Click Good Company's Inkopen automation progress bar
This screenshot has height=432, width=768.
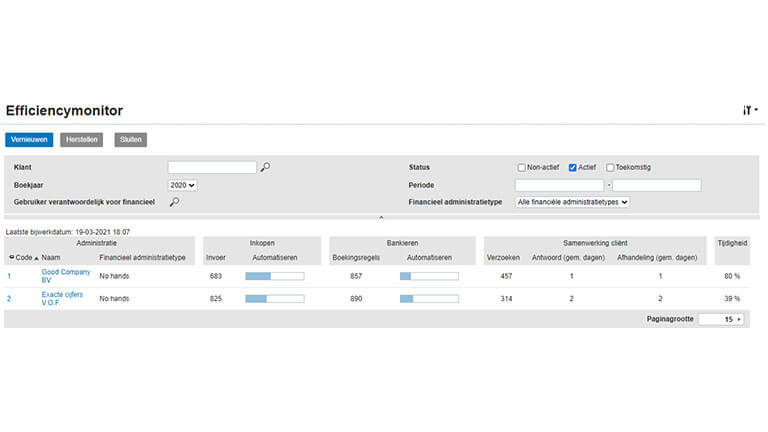274,276
